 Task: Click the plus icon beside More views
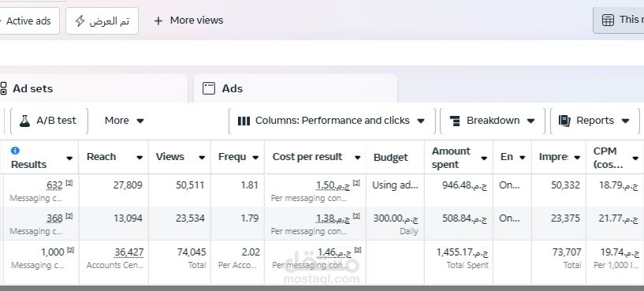click(x=158, y=21)
